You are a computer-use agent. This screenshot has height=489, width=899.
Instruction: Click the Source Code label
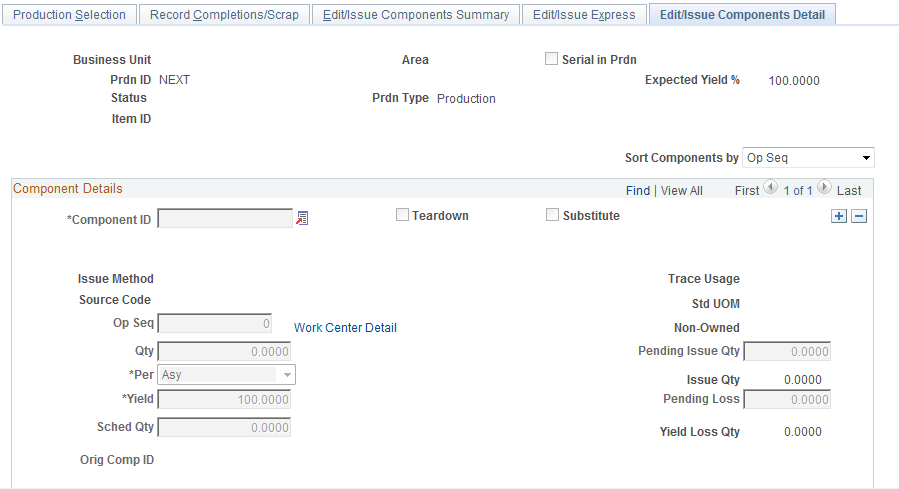click(115, 300)
